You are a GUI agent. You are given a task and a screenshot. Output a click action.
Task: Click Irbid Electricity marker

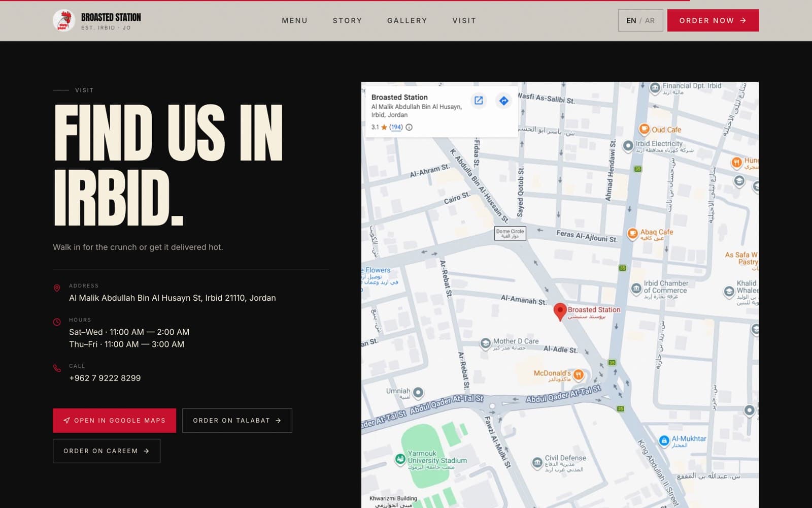click(628, 146)
